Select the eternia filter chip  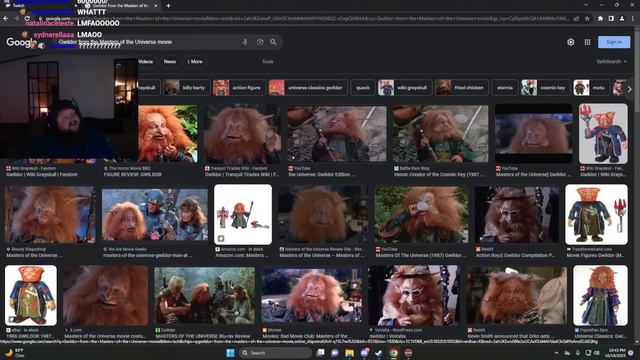(505, 88)
